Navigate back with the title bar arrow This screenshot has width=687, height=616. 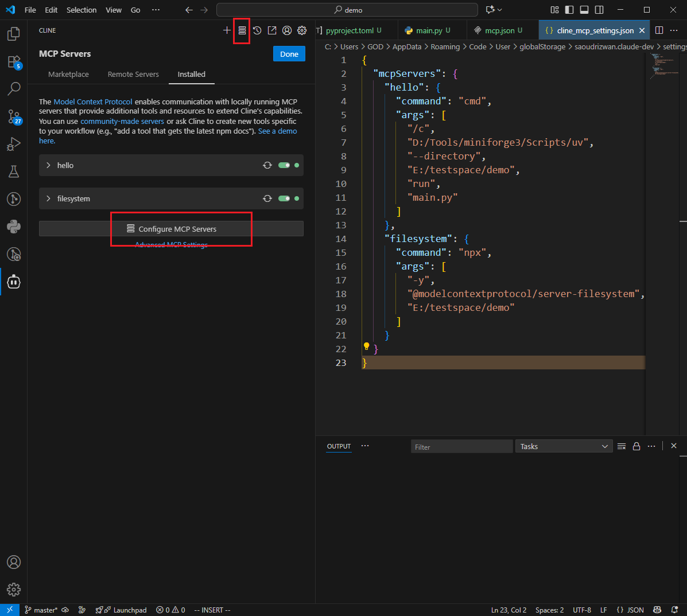[x=189, y=10]
